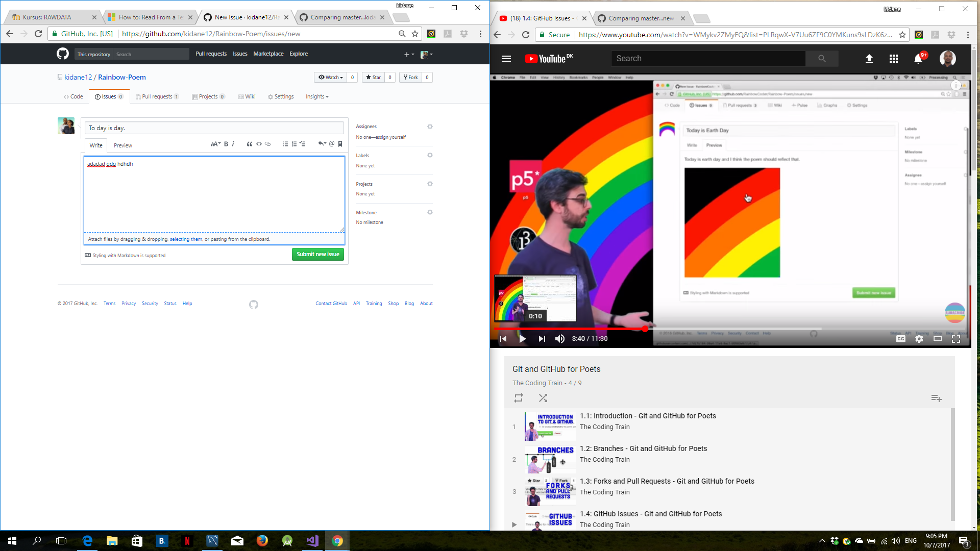Open the repository Pull requests tab

tap(157, 96)
